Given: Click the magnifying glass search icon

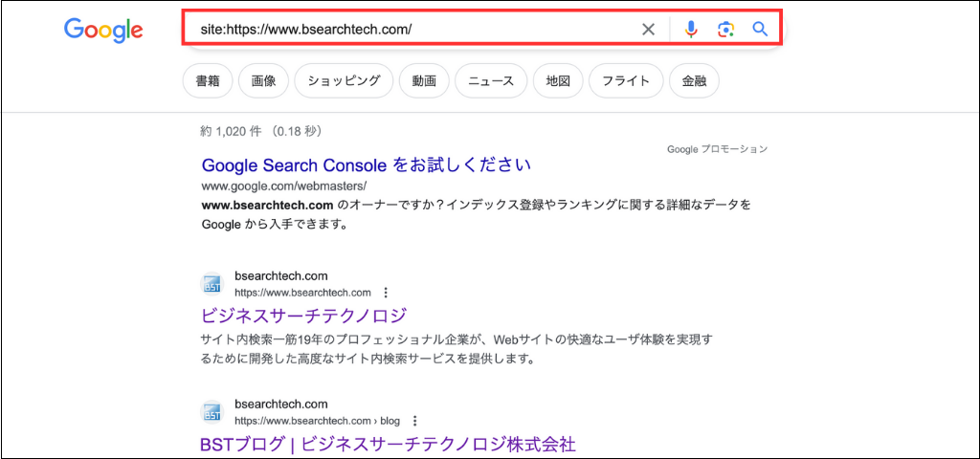Looking at the screenshot, I should click(760, 29).
